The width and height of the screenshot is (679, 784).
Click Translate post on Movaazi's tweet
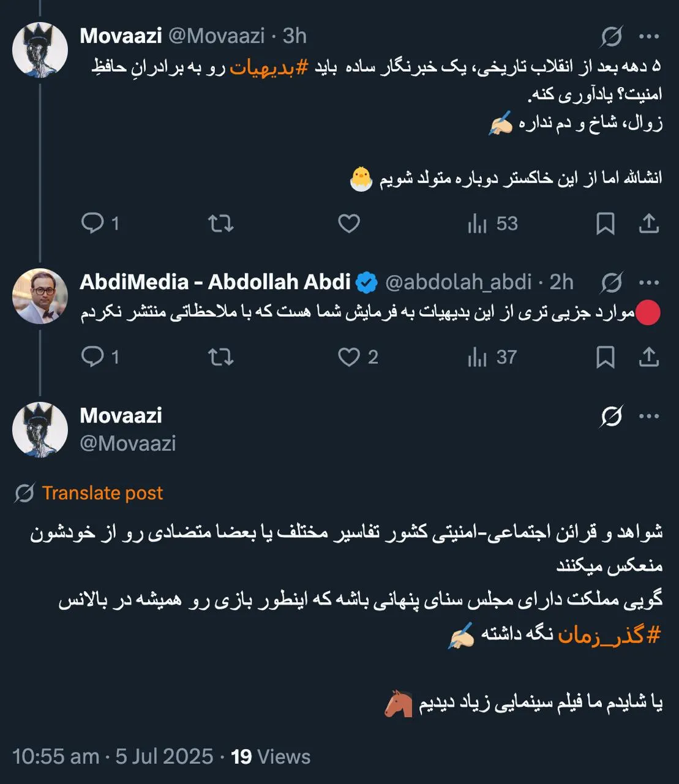pos(102,493)
